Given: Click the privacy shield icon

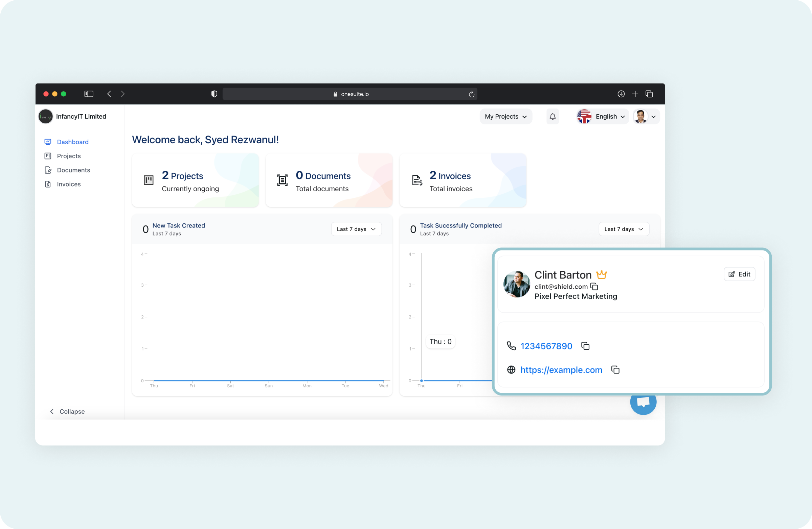Looking at the screenshot, I should point(214,94).
